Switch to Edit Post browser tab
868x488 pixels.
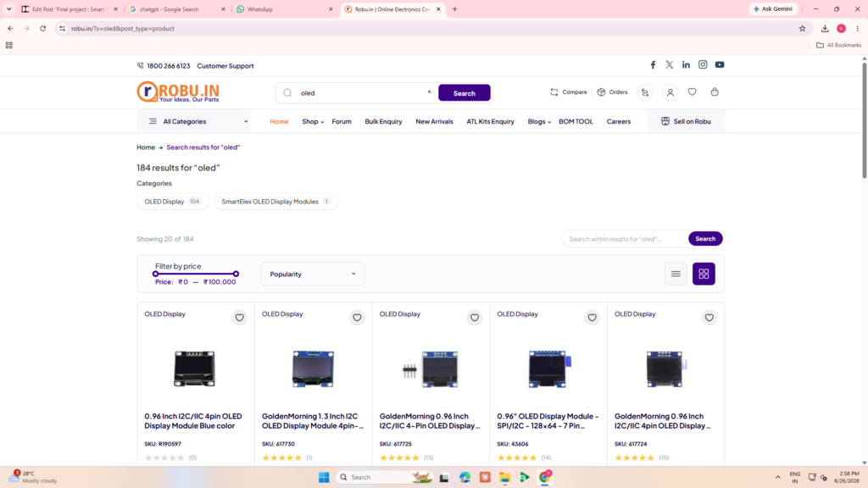point(70,9)
